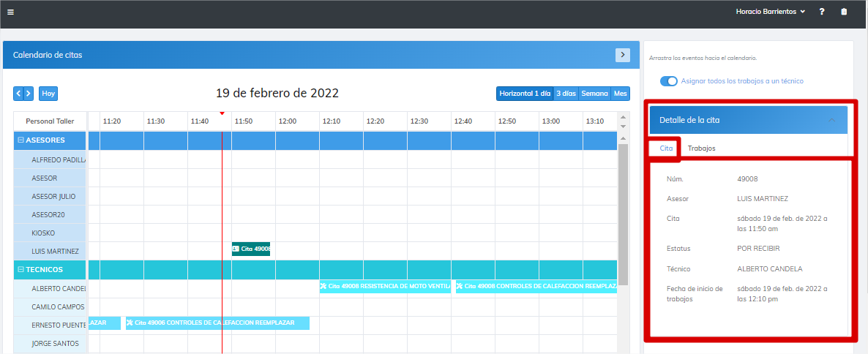Viewport: 868px width, 354px height.
Task: Toggle assign all jobs to one technician
Action: pos(668,81)
